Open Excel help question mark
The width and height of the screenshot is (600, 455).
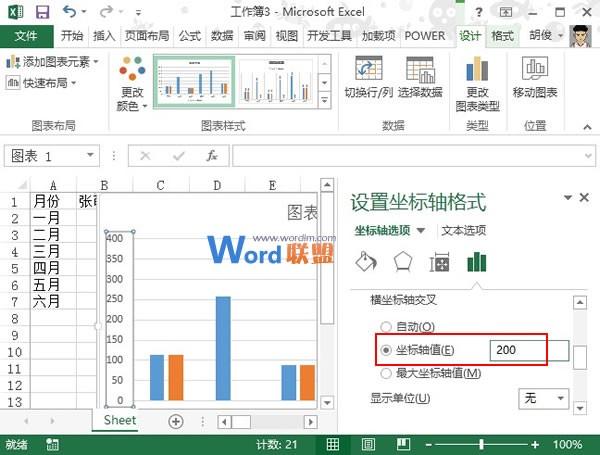coord(479,12)
